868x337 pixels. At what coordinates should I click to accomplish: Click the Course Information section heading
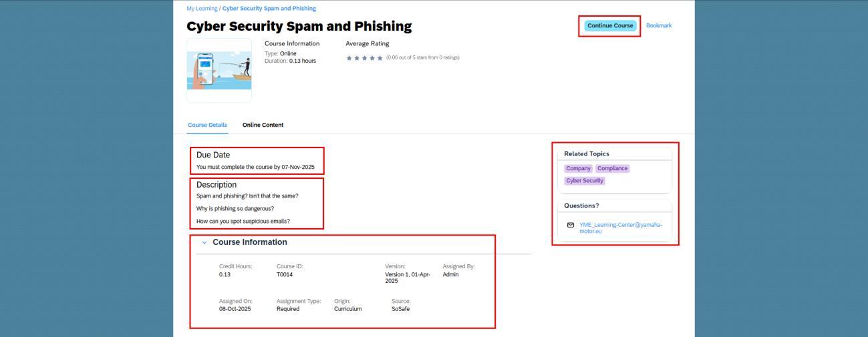[x=250, y=242]
